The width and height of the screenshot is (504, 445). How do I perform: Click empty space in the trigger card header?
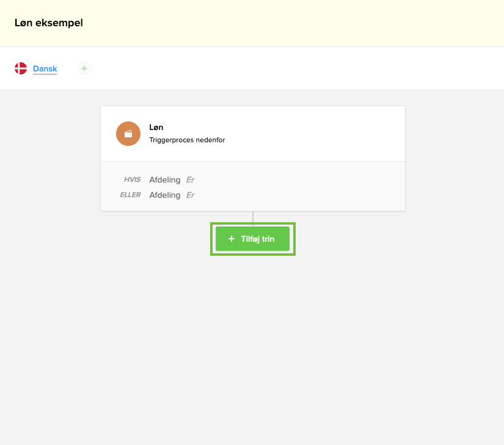pos(318,134)
